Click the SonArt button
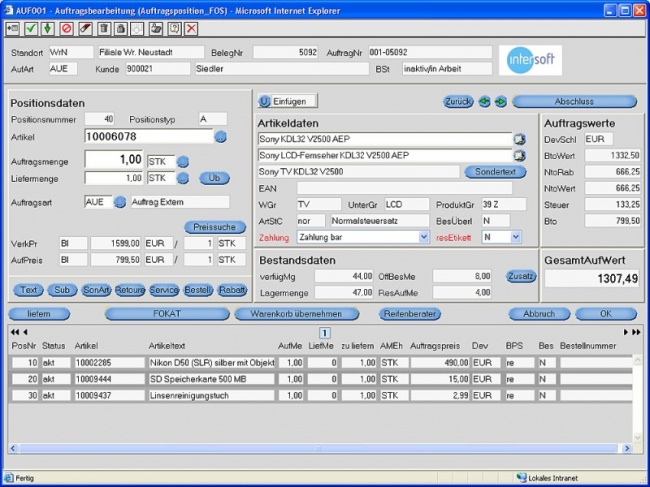Image resolution: width=650 pixels, height=487 pixels. point(96,290)
